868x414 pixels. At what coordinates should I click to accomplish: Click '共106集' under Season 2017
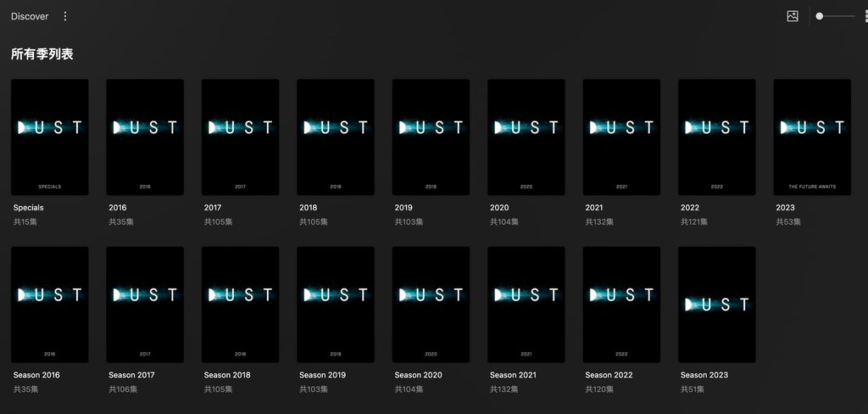123,389
